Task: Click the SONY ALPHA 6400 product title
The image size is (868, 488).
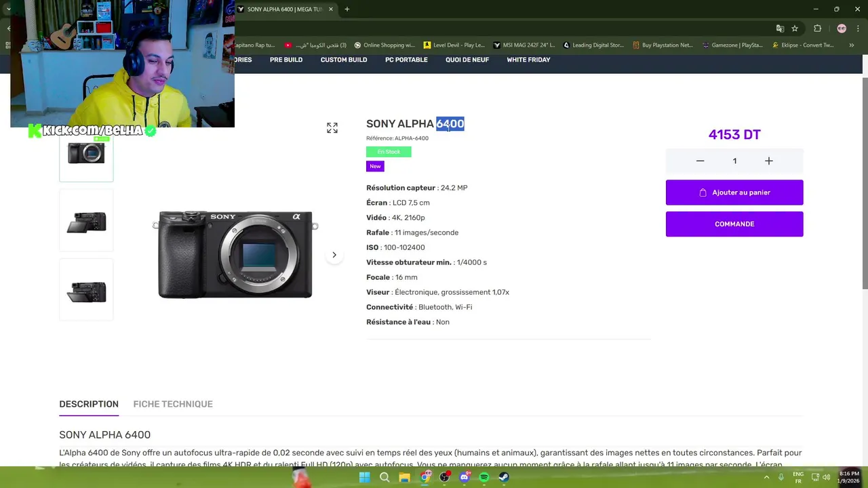Action: [x=415, y=123]
